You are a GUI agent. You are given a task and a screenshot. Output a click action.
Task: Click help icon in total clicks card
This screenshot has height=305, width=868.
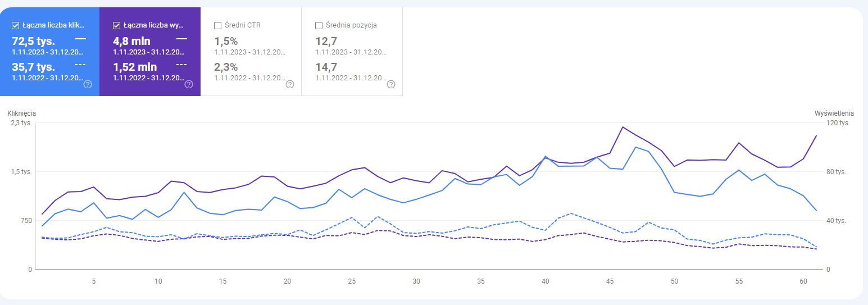click(88, 84)
